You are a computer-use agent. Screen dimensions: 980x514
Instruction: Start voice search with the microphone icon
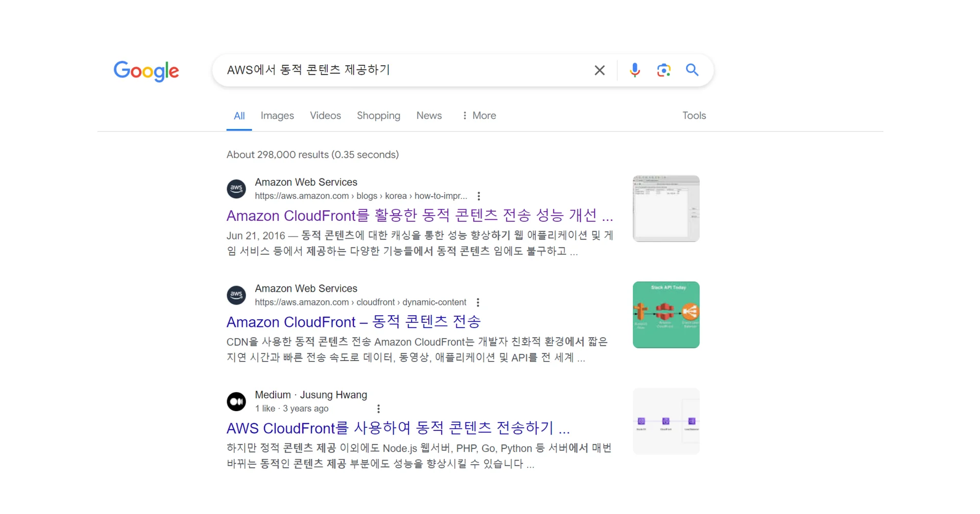(x=634, y=70)
